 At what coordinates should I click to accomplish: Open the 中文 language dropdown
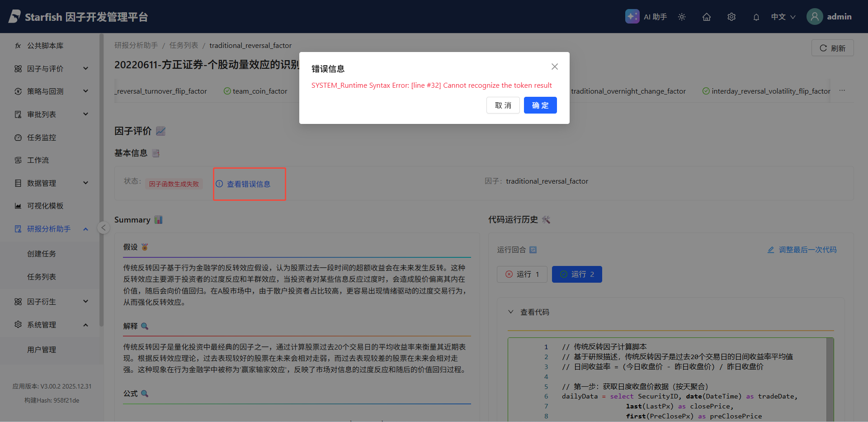tap(783, 17)
